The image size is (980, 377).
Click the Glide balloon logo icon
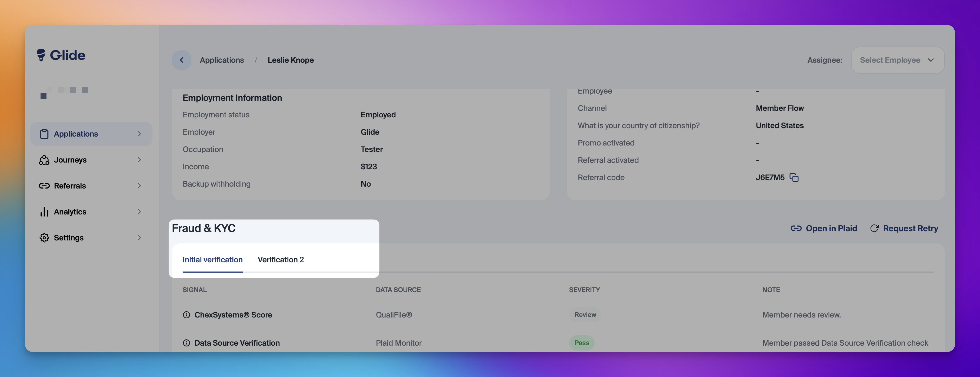41,55
